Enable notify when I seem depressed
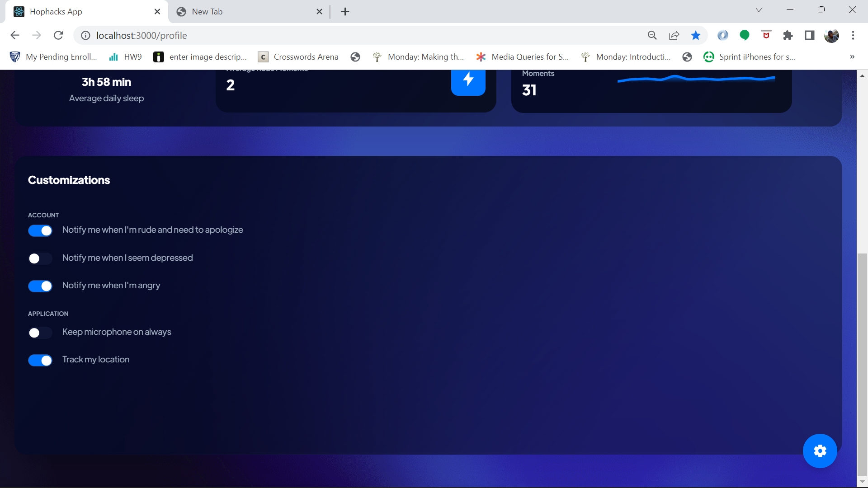The image size is (868, 488). pyautogui.click(x=40, y=258)
